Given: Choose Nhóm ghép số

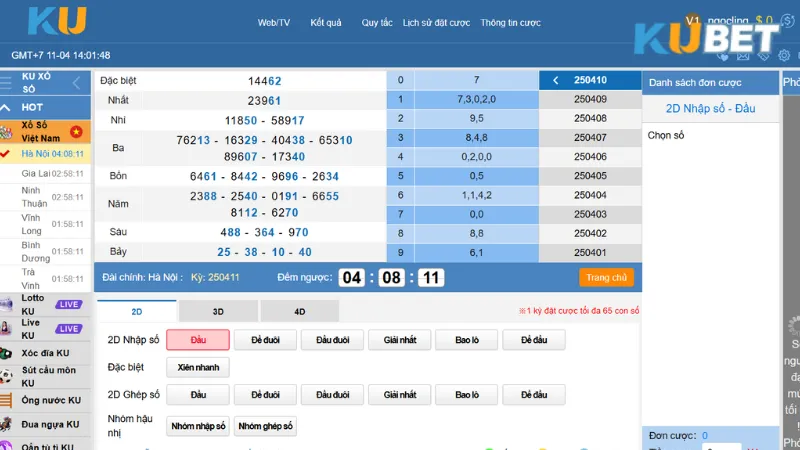Looking at the screenshot, I should tap(265, 426).
